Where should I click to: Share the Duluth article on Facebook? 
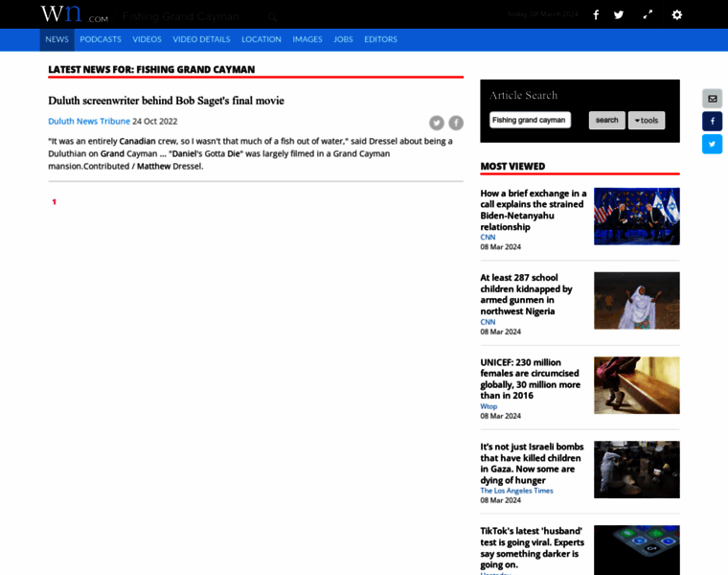pyautogui.click(x=456, y=123)
